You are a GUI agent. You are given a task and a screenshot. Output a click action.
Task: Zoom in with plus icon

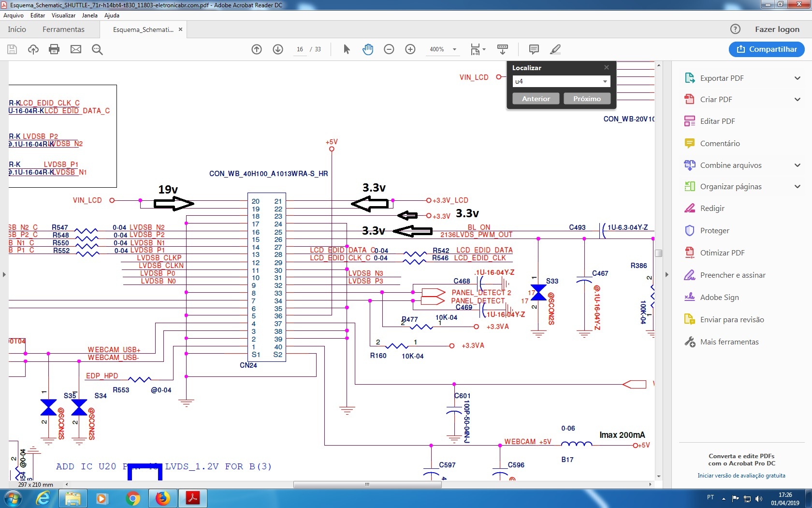(x=410, y=49)
